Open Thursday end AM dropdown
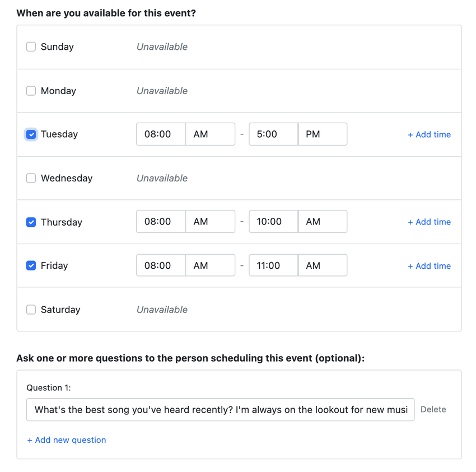Screen dimensions: 476x472 click(323, 222)
